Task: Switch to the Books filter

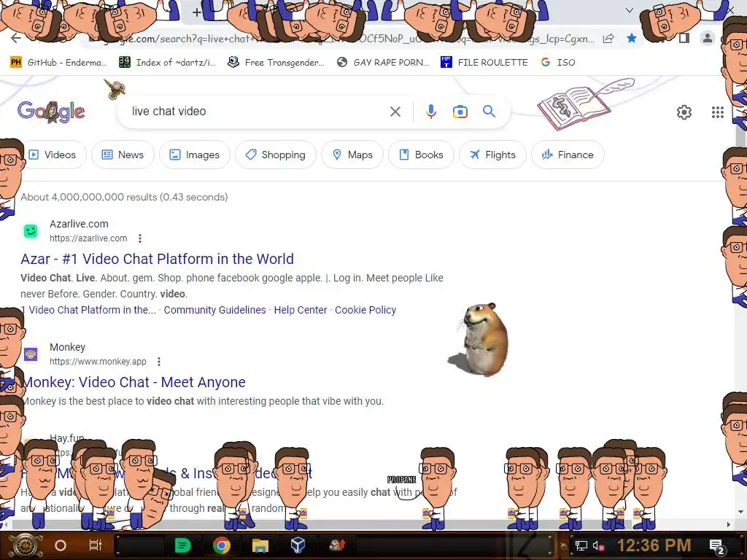Action: pos(421,155)
